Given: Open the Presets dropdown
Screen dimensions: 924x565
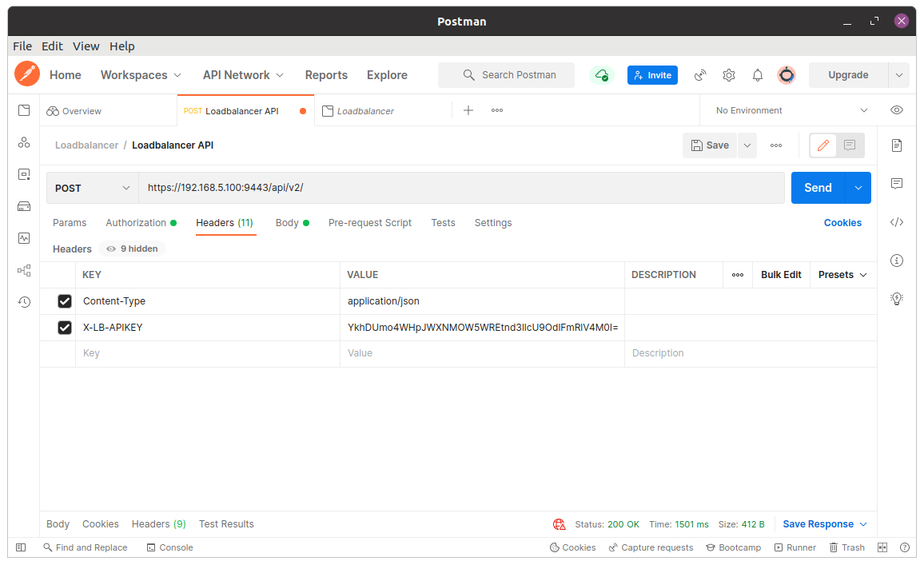Looking at the screenshot, I should point(842,275).
